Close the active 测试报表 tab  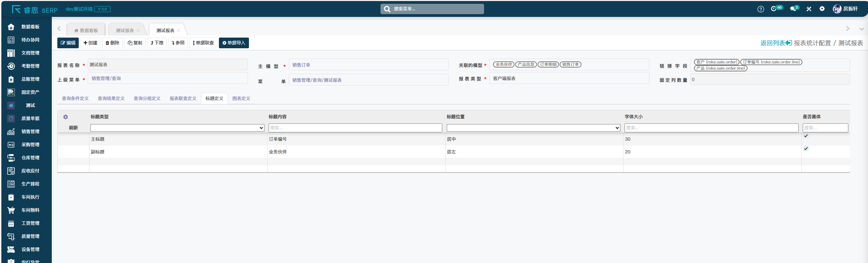[179, 31]
